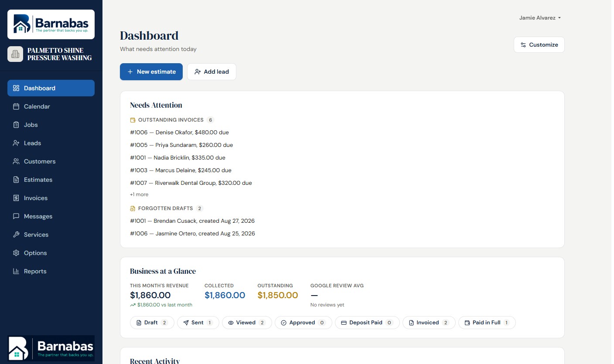Open the Dashboard menu item
614x364 pixels.
click(51, 88)
